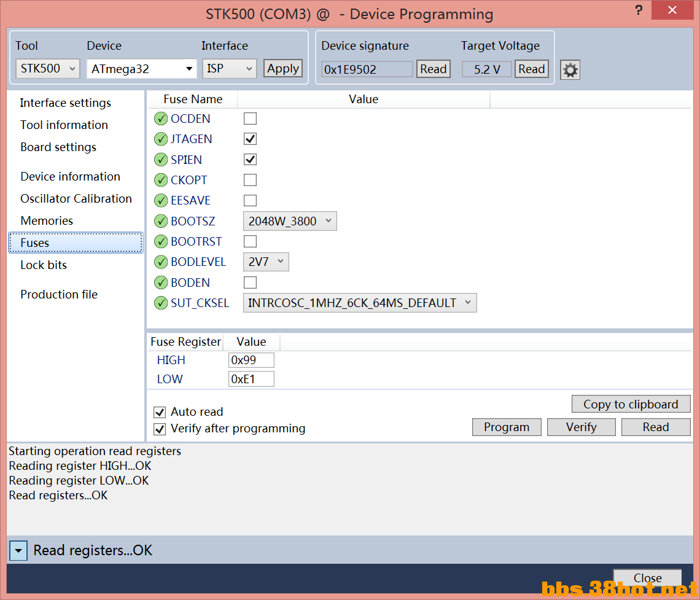Click the CKOPT green status icon
This screenshot has width=700, height=600.
[x=161, y=180]
